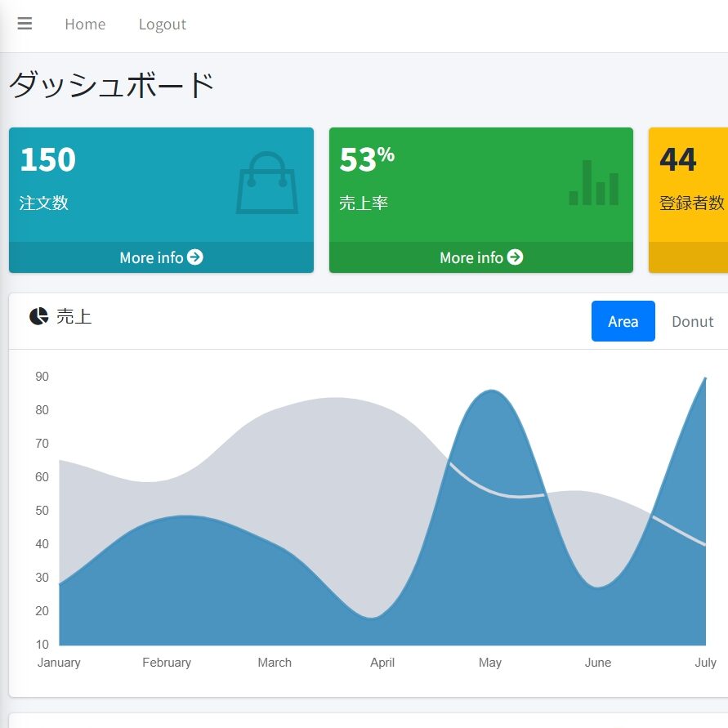This screenshot has width=728, height=728.
Task: Switch the sales chart to Donut view
Action: point(693,321)
